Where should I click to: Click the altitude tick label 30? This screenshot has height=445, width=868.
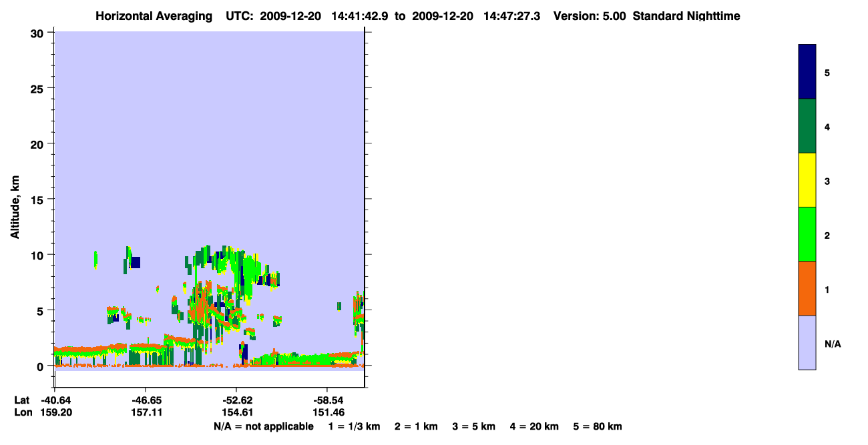[x=39, y=33]
